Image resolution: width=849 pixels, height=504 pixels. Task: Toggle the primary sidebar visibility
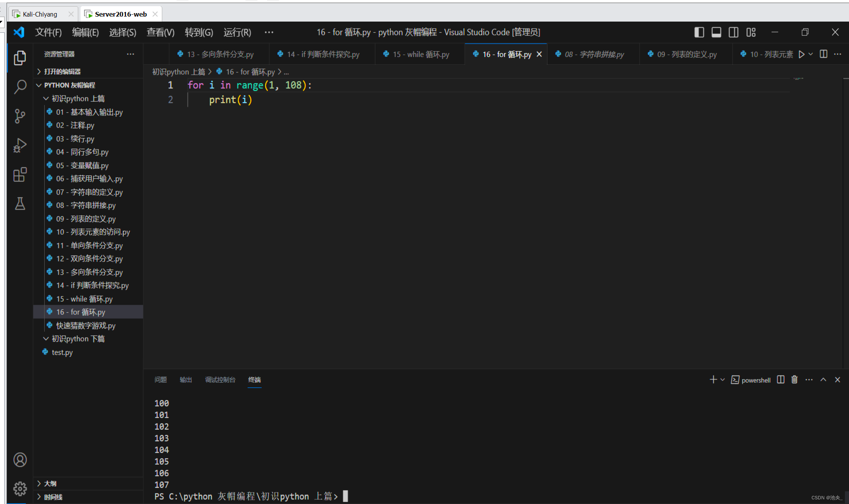click(699, 32)
